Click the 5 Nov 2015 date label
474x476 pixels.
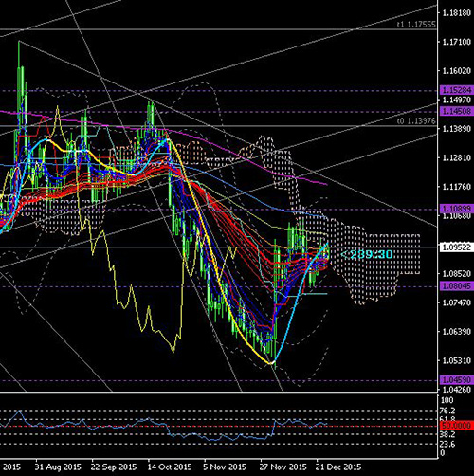225,467
